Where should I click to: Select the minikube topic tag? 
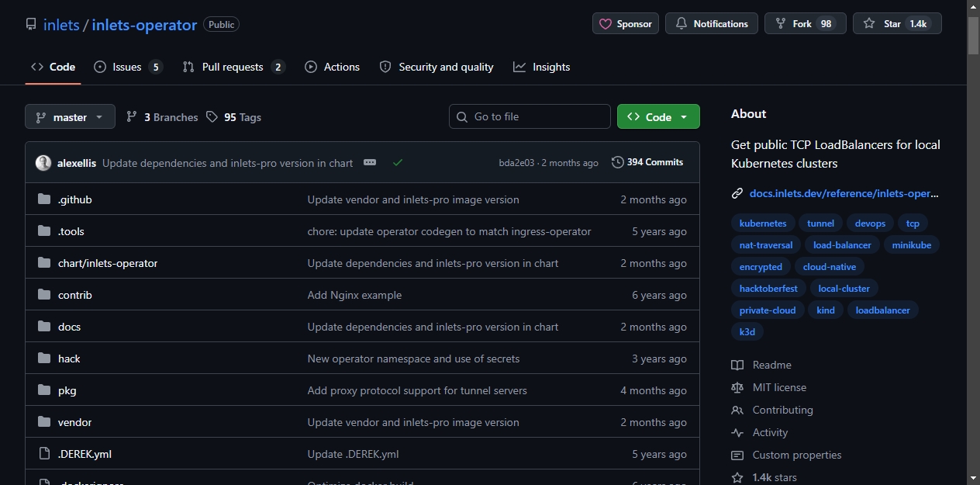tap(912, 245)
